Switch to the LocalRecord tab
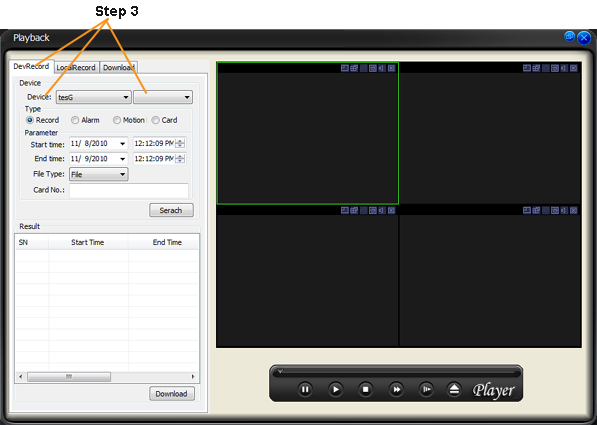The height and width of the screenshot is (425, 597). (76, 67)
